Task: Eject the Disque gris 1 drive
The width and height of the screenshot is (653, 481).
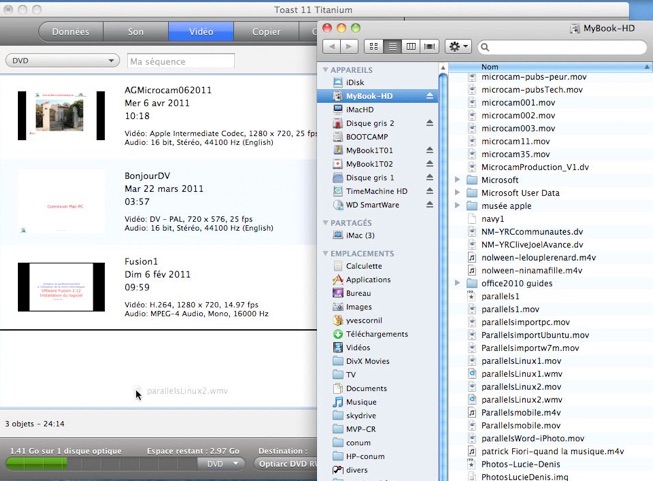Action: coord(429,178)
